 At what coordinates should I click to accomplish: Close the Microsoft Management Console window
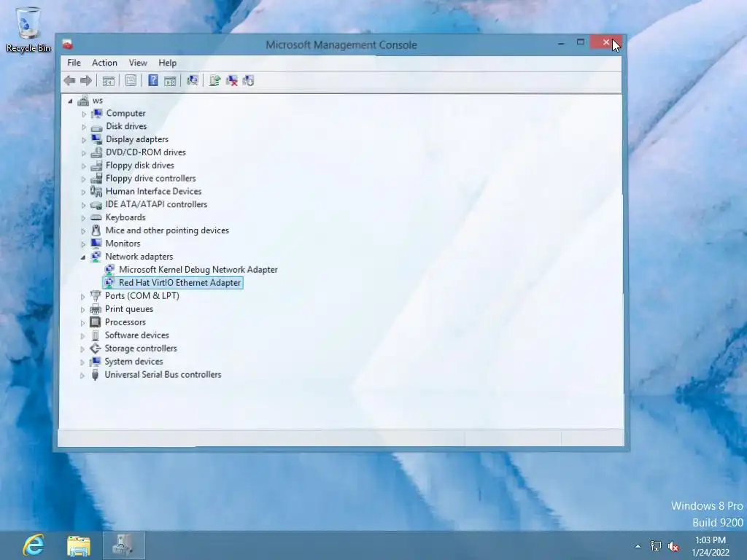coord(605,42)
